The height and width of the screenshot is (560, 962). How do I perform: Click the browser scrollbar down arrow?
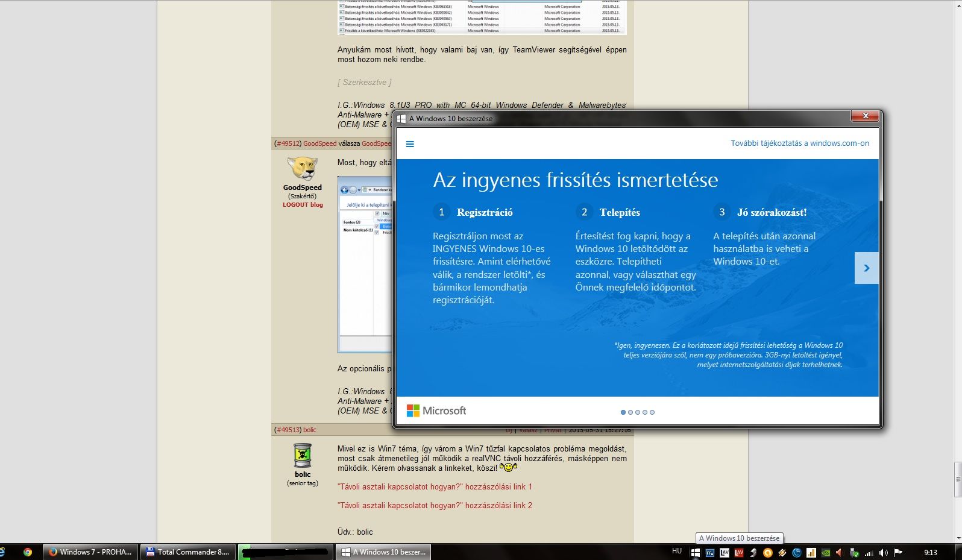958,538
